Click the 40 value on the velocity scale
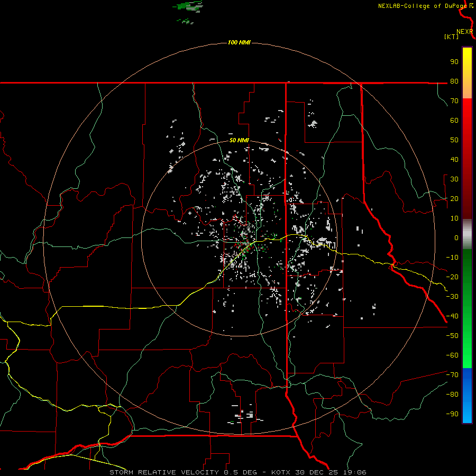Screen dimensions: 476x476 coord(454,160)
